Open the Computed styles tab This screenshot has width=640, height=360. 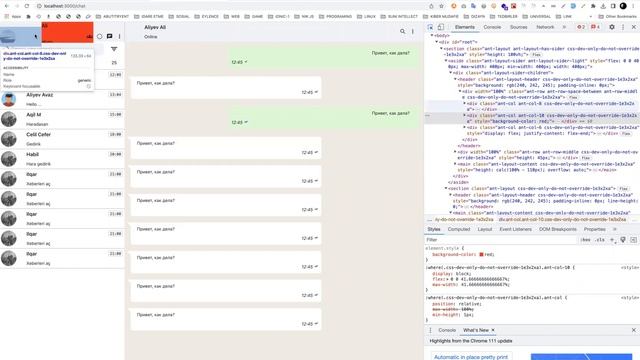[459, 229]
